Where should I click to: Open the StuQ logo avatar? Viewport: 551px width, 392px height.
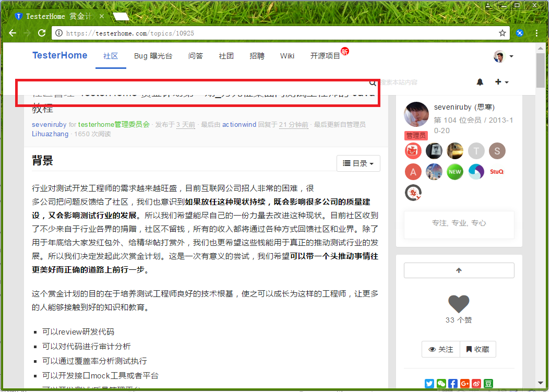[x=497, y=172]
